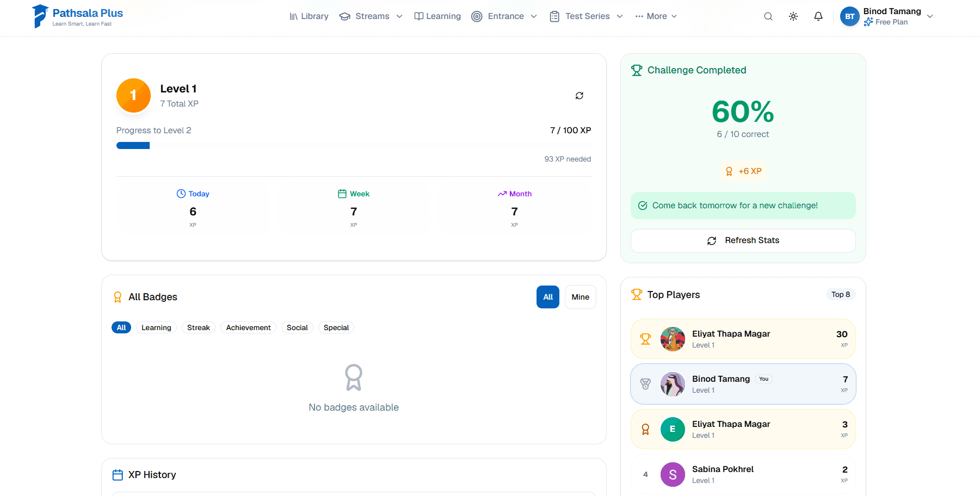Click the orange Level 1 badge
Screen dimensions: 980x496
coord(133,95)
